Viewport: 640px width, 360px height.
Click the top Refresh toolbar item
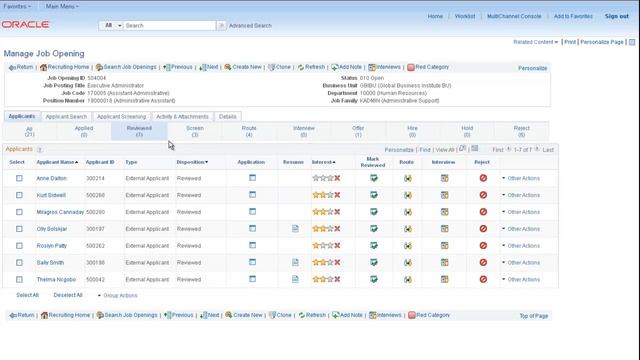point(311,67)
